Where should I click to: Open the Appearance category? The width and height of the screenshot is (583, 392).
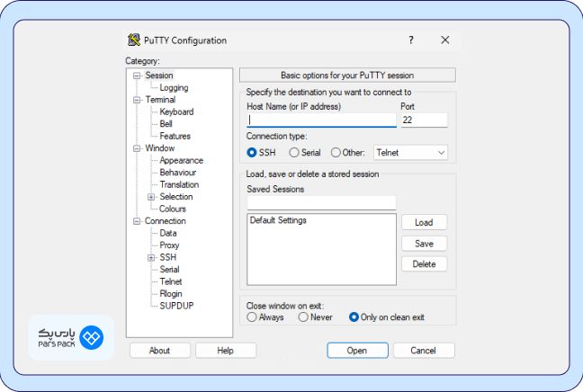coord(182,161)
